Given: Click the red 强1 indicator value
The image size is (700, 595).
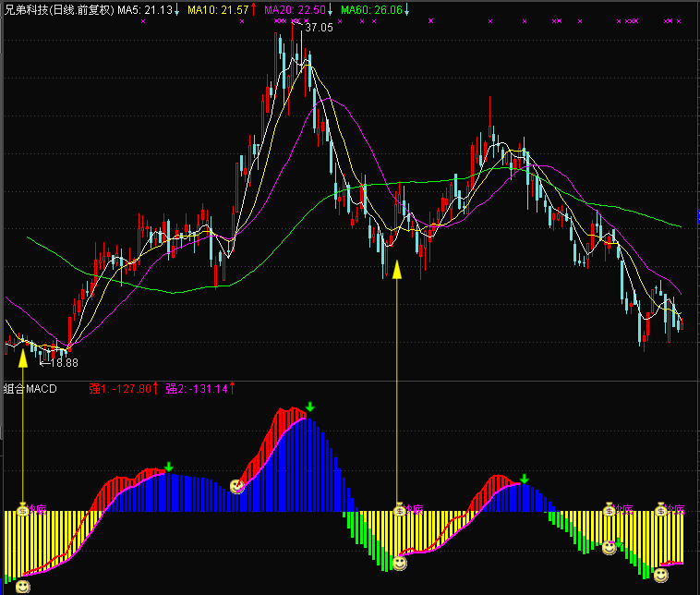Looking at the screenshot, I should click(124, 389).
